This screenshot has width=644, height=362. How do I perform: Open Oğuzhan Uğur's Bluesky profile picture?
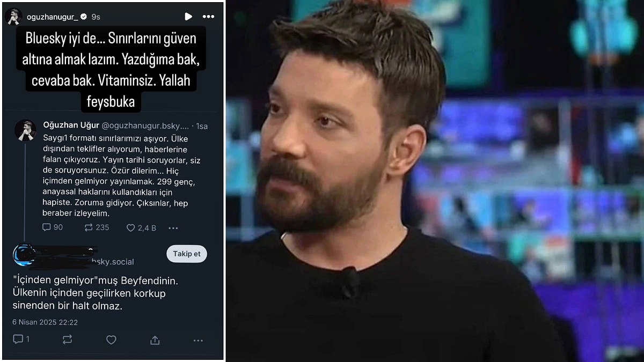tap(25, 130)
